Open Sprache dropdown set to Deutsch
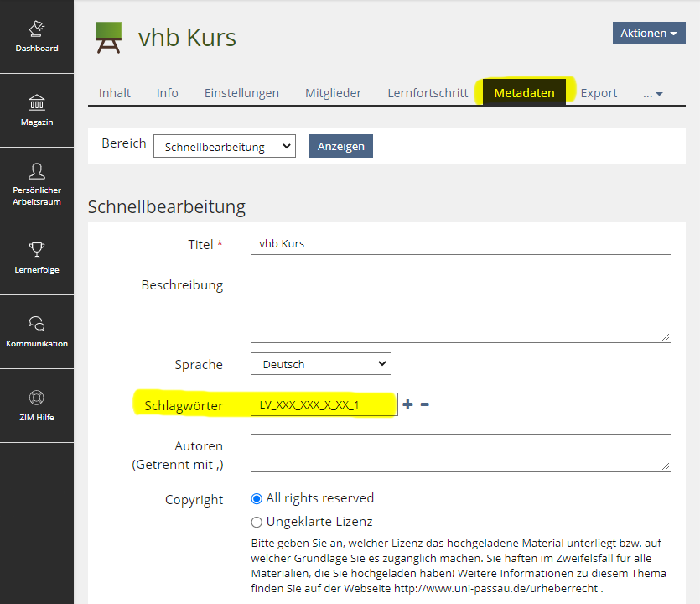Screen dimensions: 700x604 [x=320, y=364]
